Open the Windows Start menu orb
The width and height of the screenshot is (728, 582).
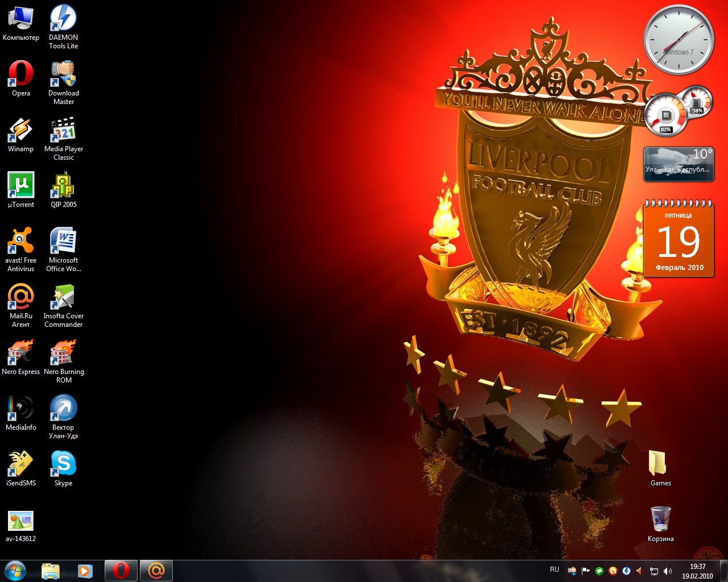tap(15, 571)
